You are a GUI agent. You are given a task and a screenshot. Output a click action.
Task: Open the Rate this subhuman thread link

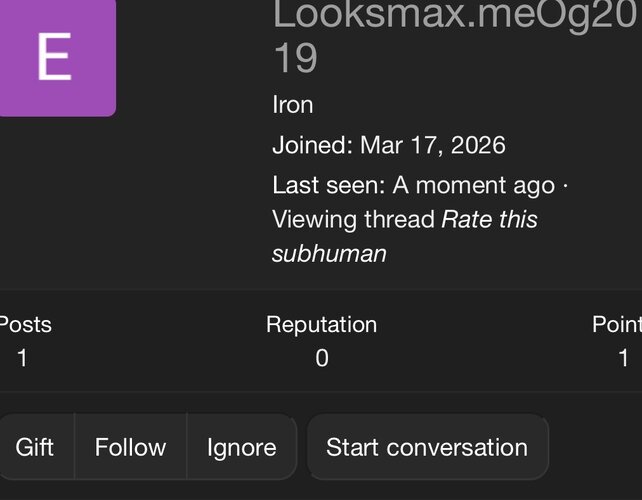tap(405, 236)
